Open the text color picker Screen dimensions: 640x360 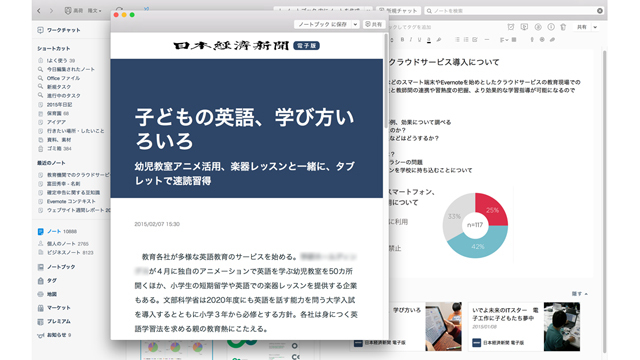pos(429,40)
